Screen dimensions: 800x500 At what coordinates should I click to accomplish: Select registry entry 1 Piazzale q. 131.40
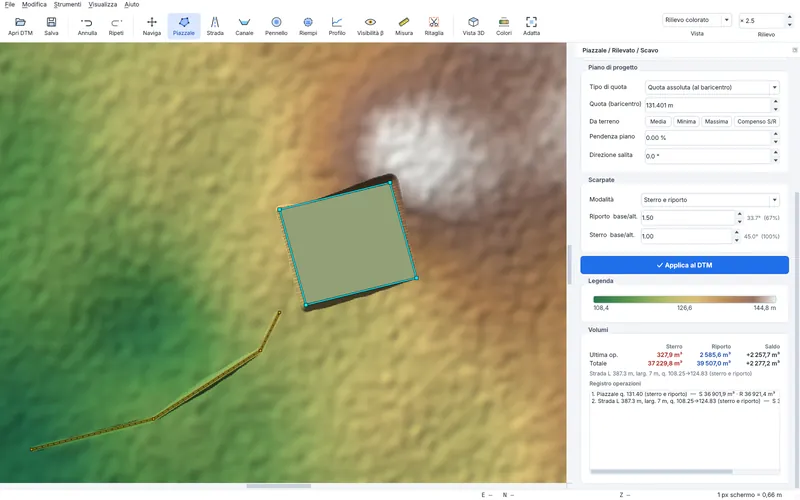[684, 394]
